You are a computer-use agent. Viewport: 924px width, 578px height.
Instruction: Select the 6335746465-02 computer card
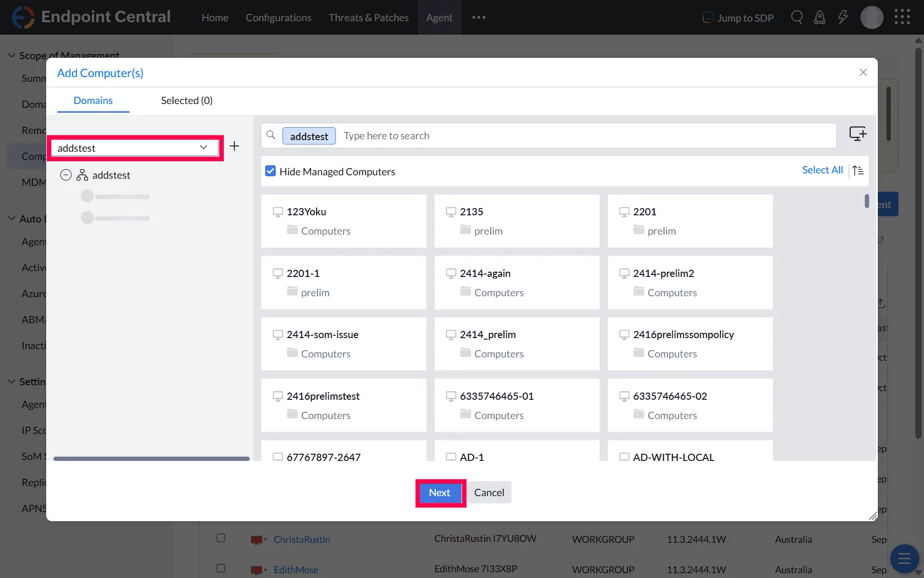coord(690,405)
